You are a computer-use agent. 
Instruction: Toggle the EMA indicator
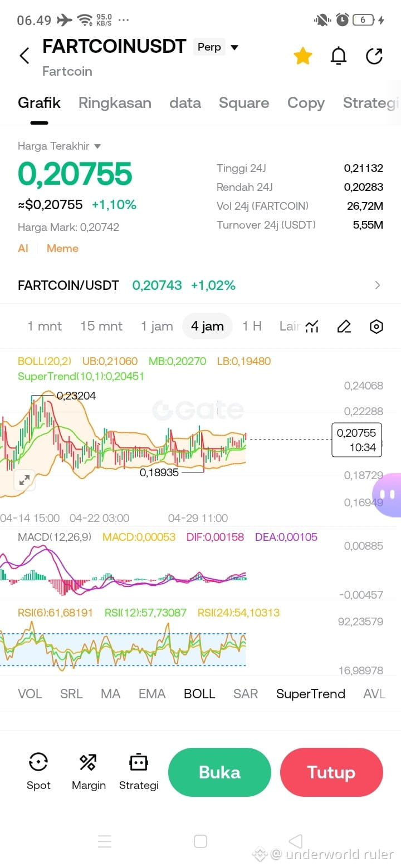[152, 694]
